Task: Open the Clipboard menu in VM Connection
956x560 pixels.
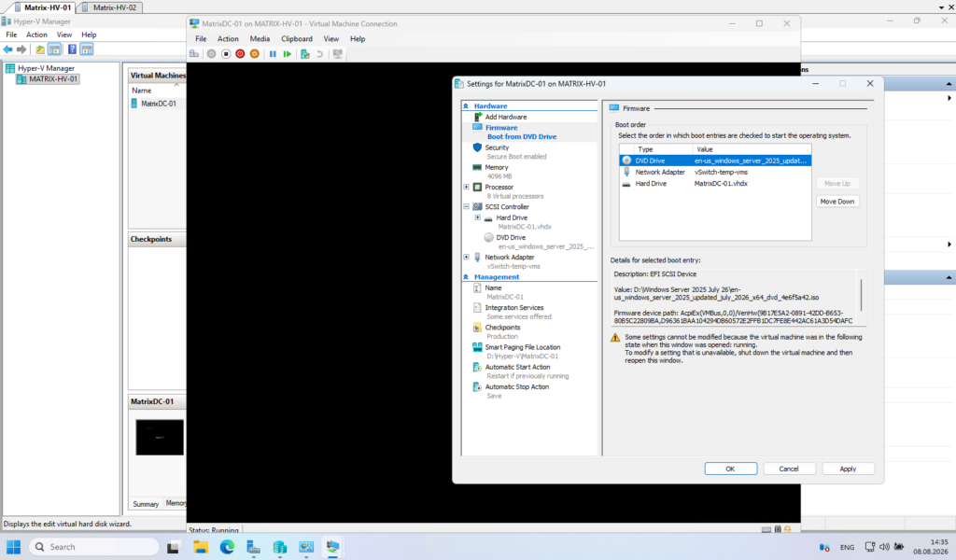Action: tap(296, 39)
